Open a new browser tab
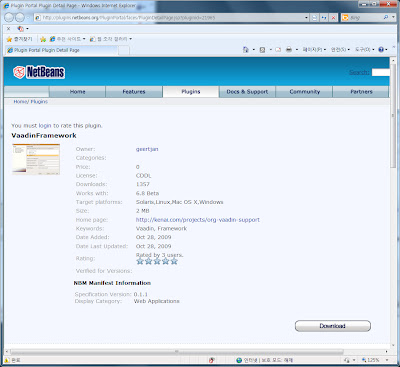 pos(124,50)
